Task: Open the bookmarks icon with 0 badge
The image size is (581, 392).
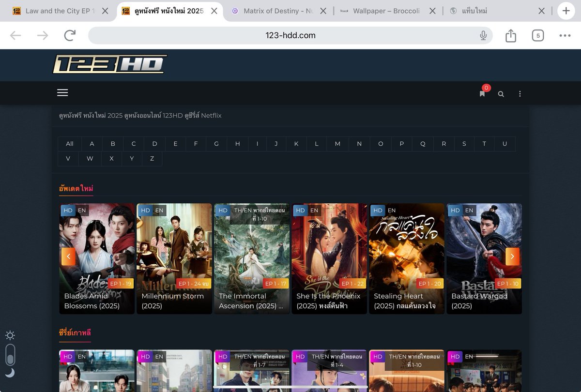Action: click(482, 93)
